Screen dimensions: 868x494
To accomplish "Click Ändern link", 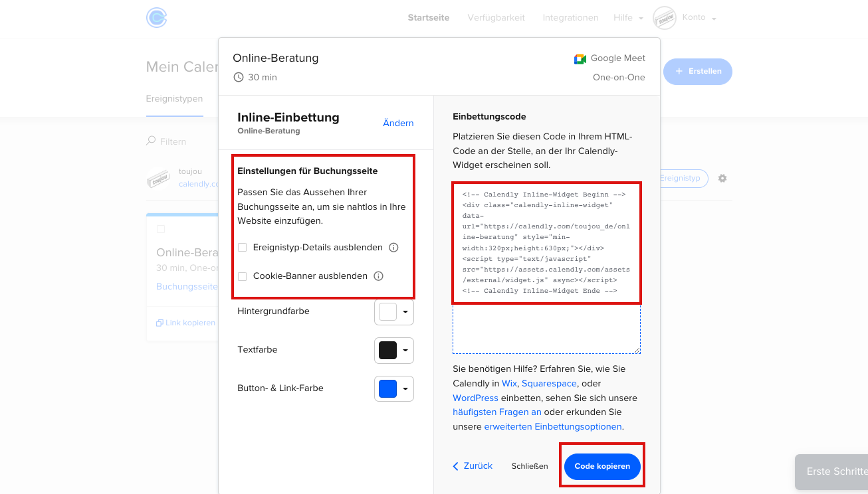I will (x=398, y=123).
